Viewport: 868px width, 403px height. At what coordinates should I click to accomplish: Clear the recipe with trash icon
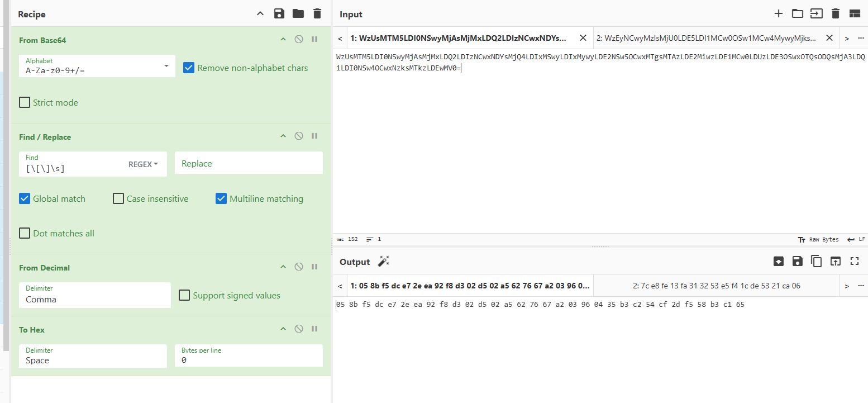tap(317, 14)
